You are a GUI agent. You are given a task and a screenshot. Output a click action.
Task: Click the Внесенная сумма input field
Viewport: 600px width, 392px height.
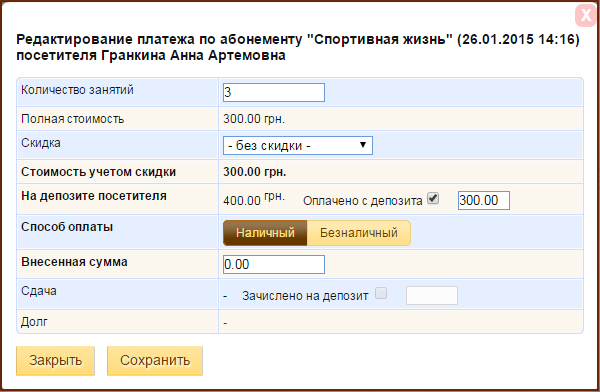click(274, 264)
